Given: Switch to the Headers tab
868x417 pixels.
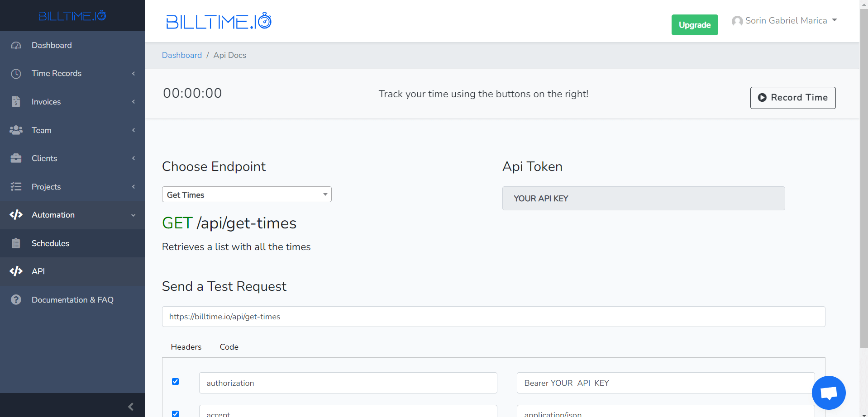Looking at the screenshot, I should (x=186, y=347).
